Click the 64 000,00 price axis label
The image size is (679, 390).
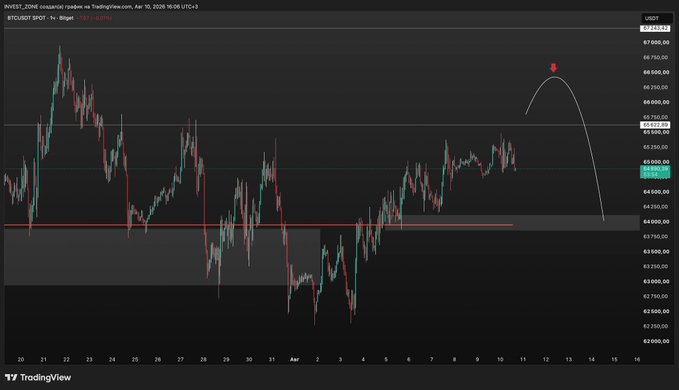click(656, 222)
